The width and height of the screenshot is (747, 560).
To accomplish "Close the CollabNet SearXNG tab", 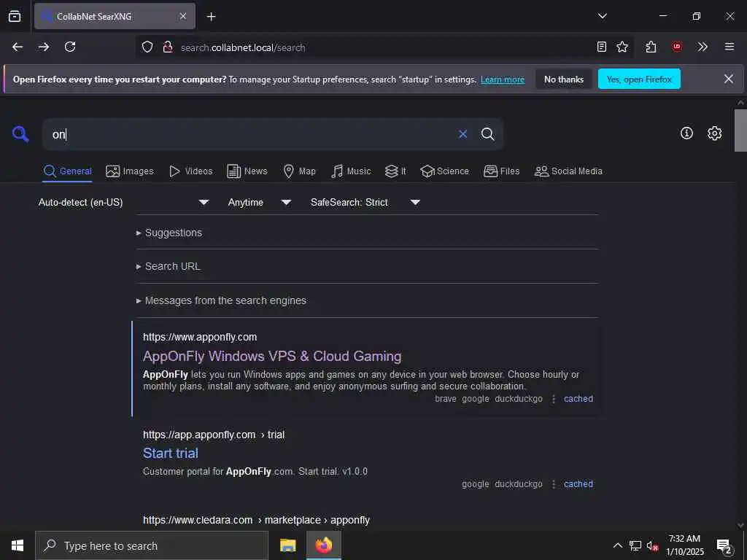I will 183,16.
